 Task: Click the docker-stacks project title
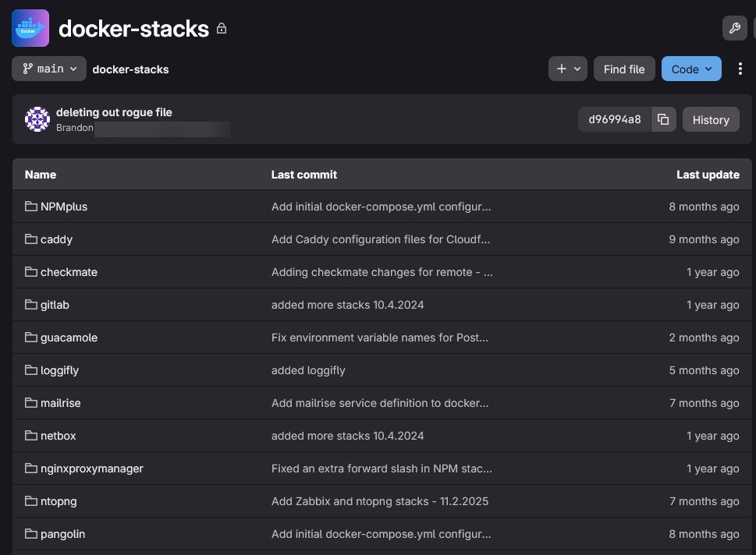tap(133, 29)
